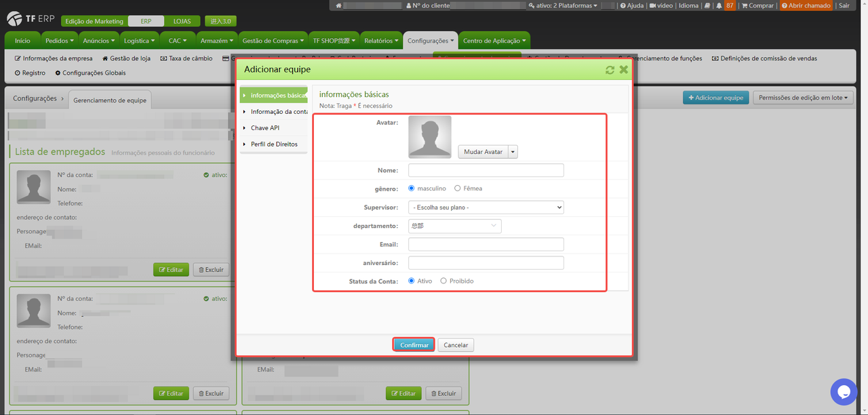This screenshot has width=868, height=415.
Task: Open the Perfil de Direitos section
Action: [274, 144]
